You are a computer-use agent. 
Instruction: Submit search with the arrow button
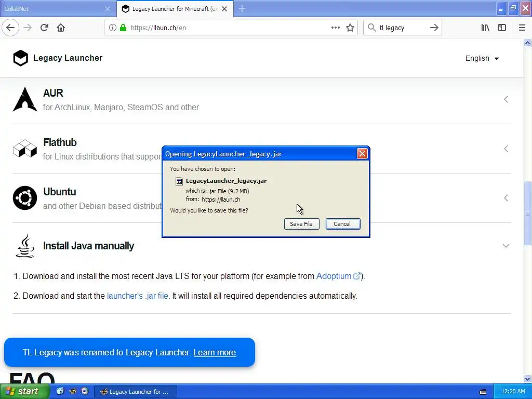pos(434,28)
